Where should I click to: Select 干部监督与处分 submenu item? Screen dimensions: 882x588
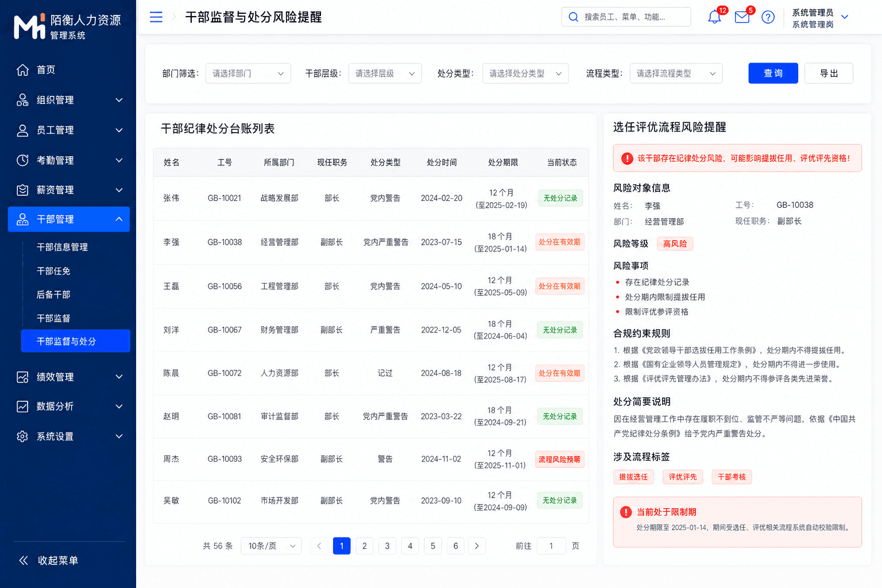pos(76,341)
